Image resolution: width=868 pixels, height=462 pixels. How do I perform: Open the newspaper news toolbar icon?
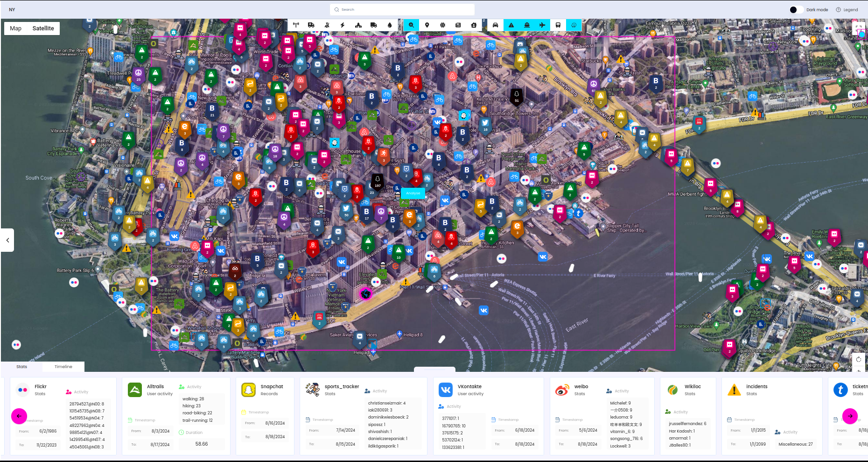click(458, 25)
